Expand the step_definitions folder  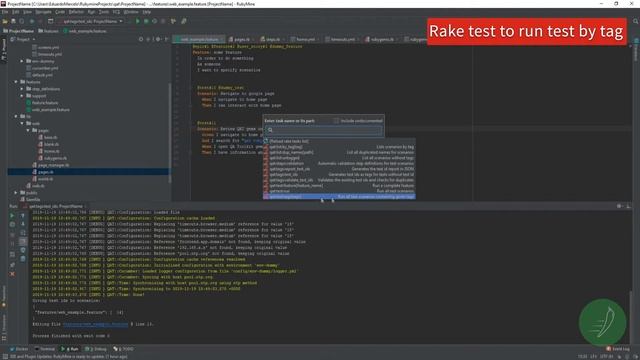[x=22, y=89]
